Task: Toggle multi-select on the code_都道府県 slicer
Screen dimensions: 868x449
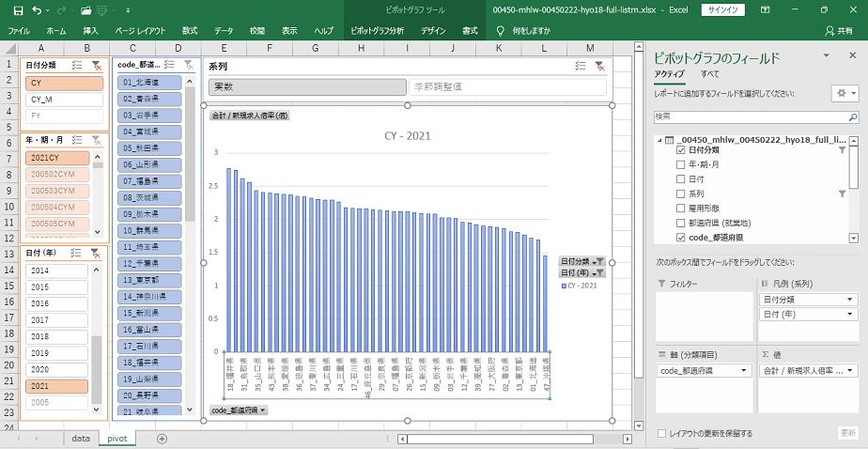Action: pyautogui.click(x=169, y=65)
